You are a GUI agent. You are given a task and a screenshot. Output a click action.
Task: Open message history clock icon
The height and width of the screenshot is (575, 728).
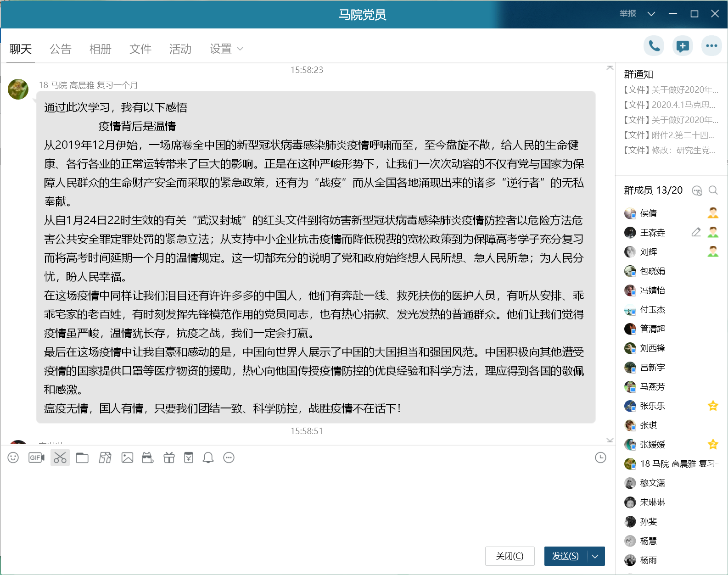tap(600, 458)
